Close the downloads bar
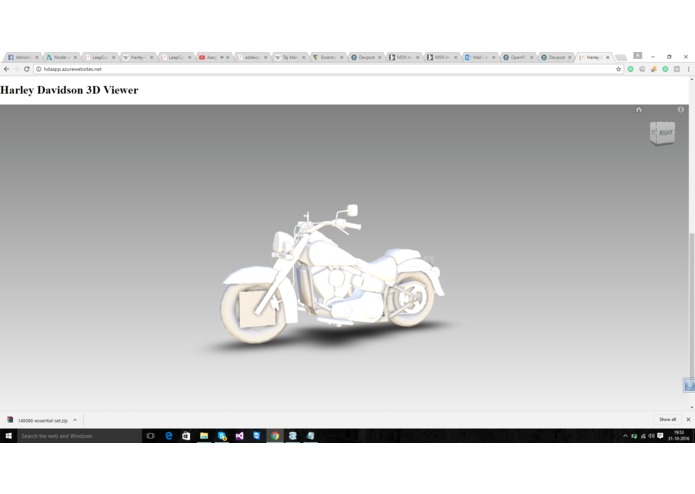695x494 pixels. pos(688,420)
